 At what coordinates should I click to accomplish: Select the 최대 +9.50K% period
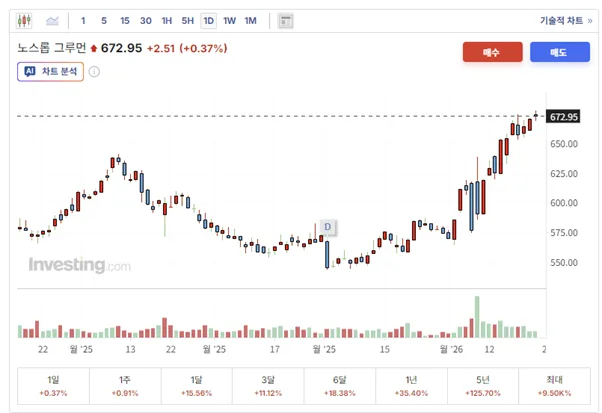click(554, 386)
